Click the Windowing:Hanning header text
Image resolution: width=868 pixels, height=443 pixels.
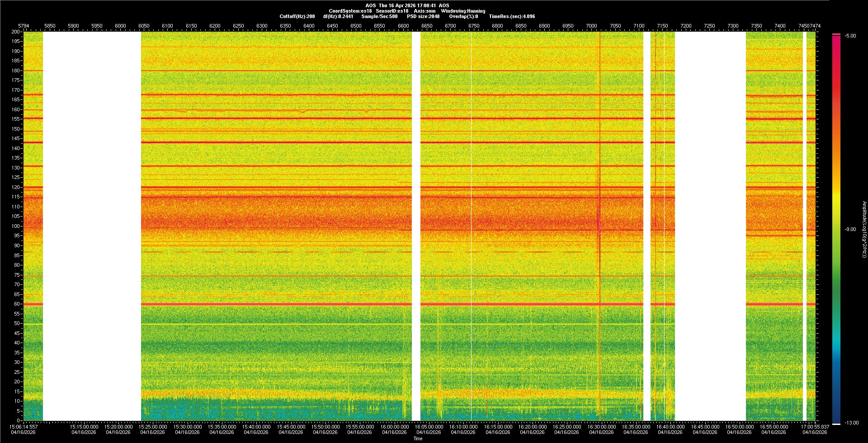[463, 11]
